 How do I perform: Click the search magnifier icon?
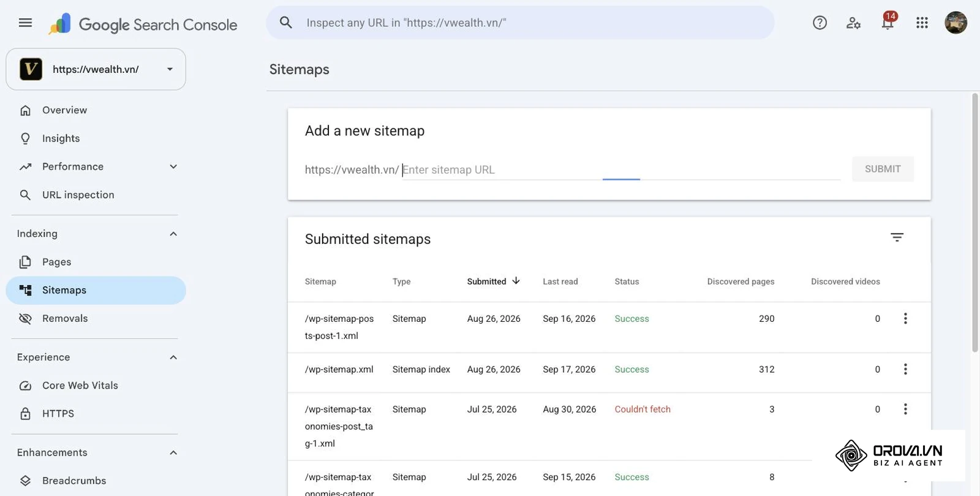(285, 23)
